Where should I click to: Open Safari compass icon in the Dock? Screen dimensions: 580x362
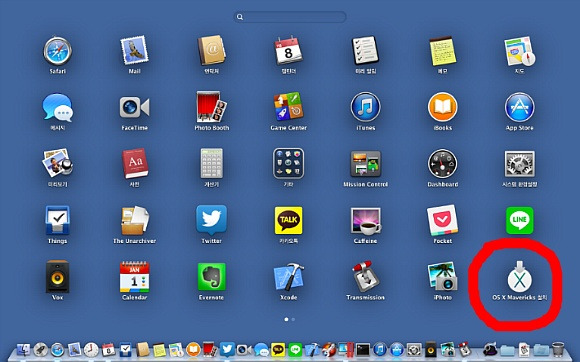[57, 349]
